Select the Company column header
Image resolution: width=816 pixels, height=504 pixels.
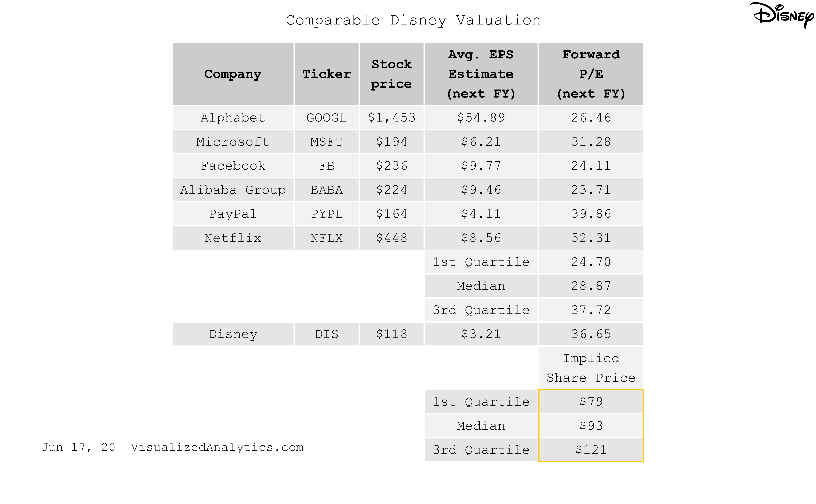tap(233, 74)
